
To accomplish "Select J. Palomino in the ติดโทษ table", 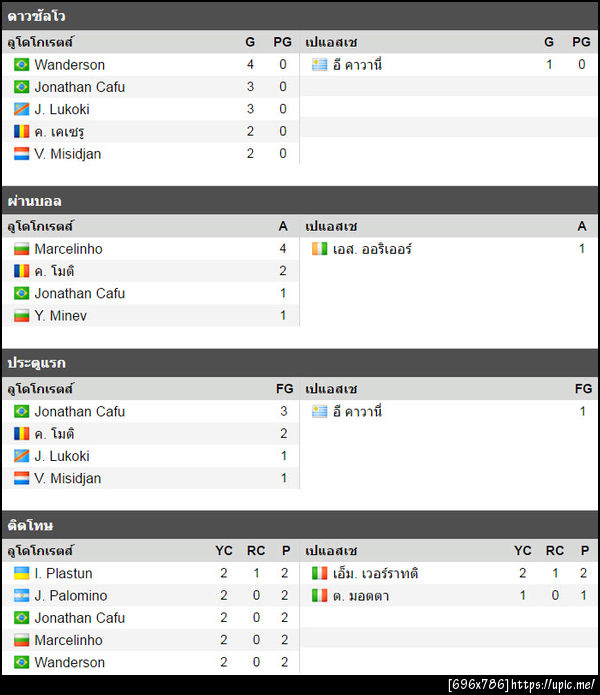I will click(69, 596).
